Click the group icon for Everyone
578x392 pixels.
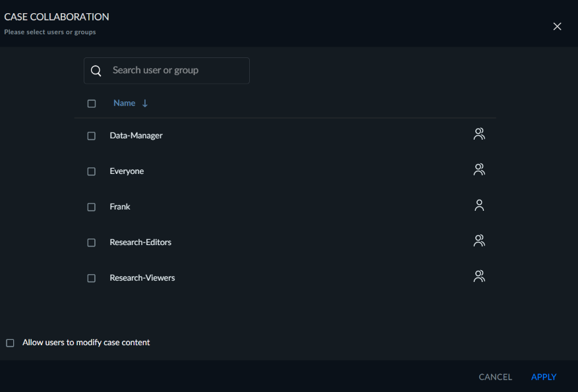(479, 169)
